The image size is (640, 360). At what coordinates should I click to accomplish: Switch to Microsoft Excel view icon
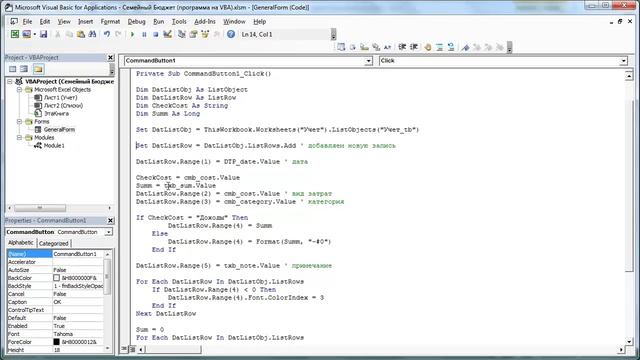(15, 34)
